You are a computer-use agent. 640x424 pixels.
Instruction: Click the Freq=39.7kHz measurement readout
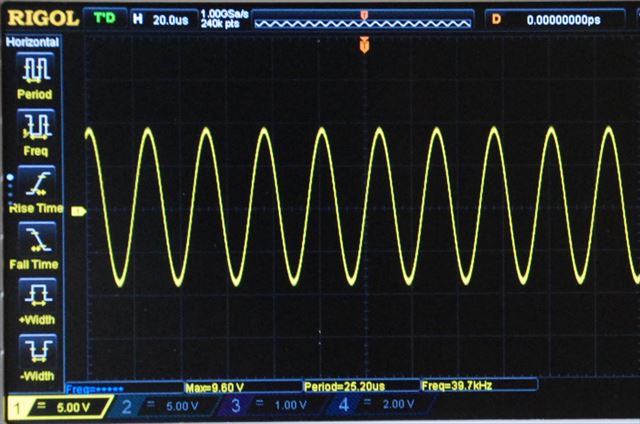479,385
